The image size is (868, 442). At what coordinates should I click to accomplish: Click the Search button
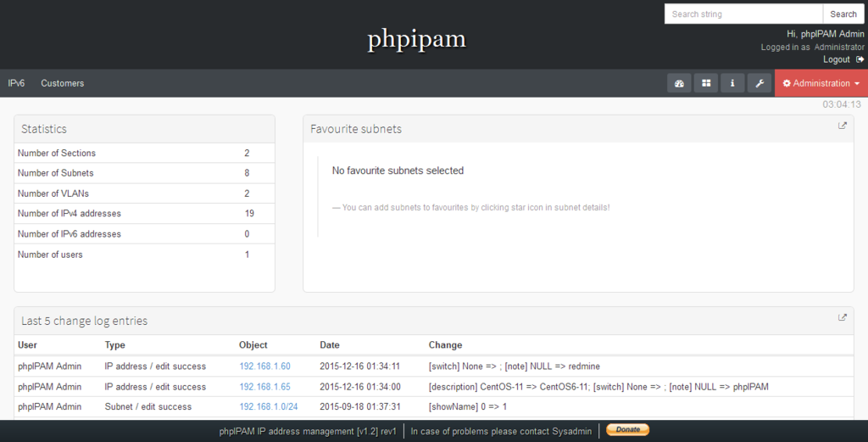[x=843, y=14]
